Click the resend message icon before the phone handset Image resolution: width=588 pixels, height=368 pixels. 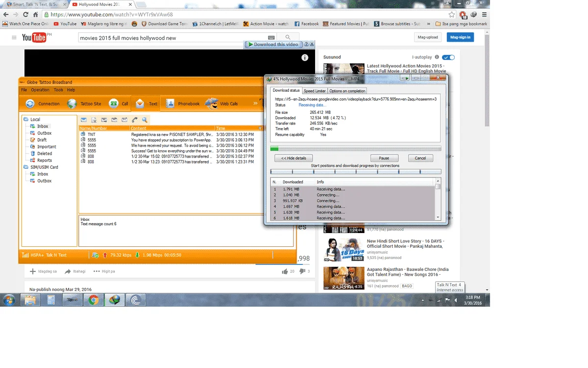[x=124, y=120]
